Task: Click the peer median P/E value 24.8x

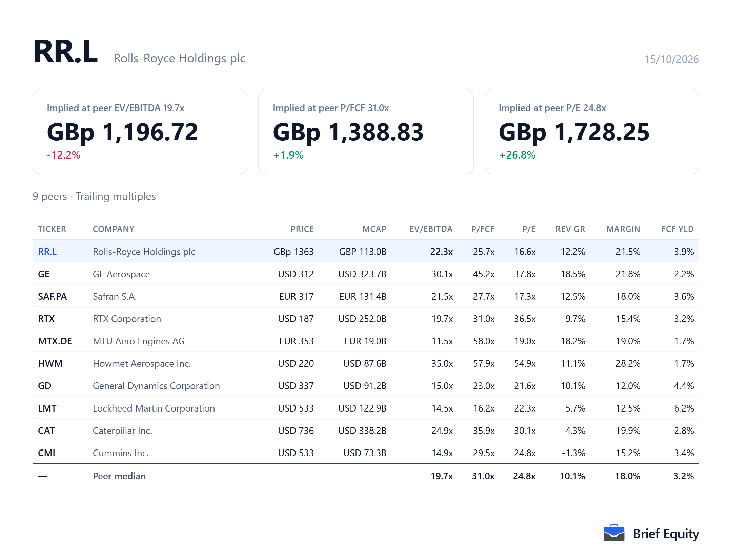Action: (x=524, y=476)
